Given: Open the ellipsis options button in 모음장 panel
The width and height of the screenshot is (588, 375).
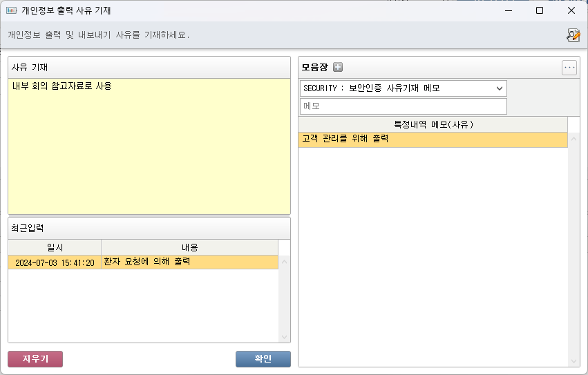Looking at the screenshot, I should click(569, 68).
